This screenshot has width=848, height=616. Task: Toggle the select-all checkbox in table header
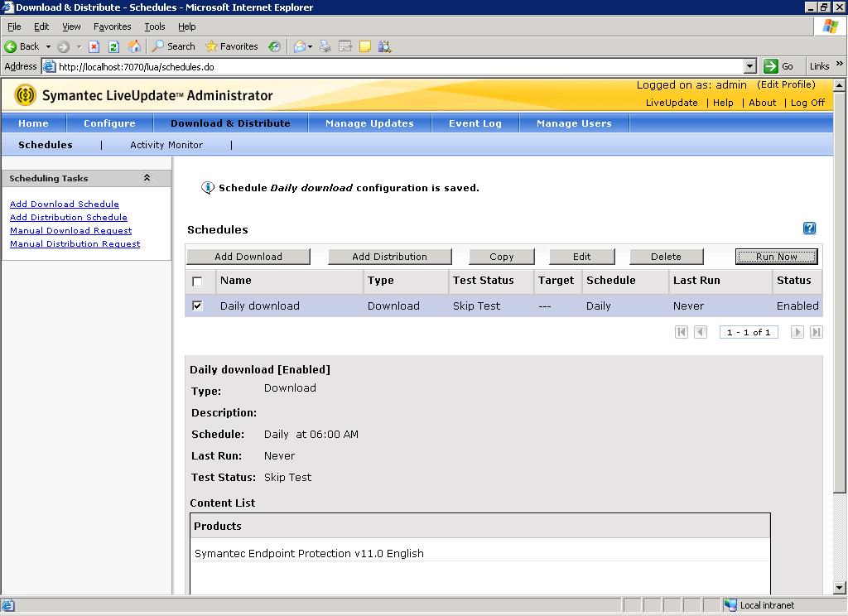coord(197,282)
